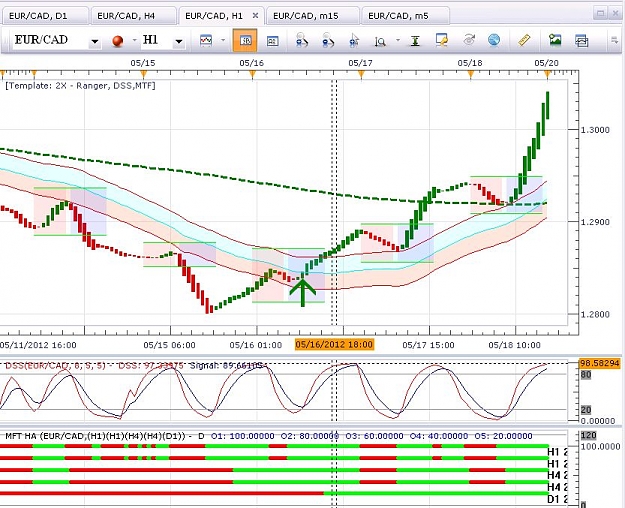
Task: Switch to the EUR/CAD, H4 tab
Action: (x=133, y=16)
